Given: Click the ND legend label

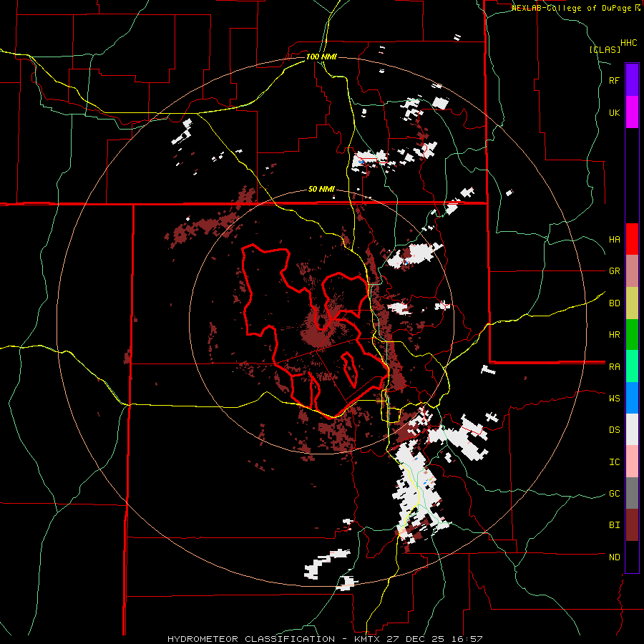Looking at the screenshot, I should pos(614,557).
